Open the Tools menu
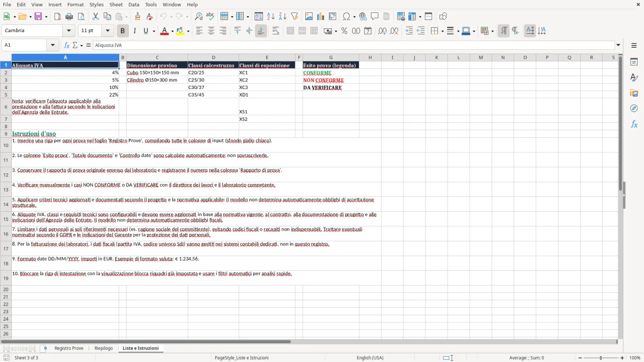644x362 pixels. pos(151,4)
